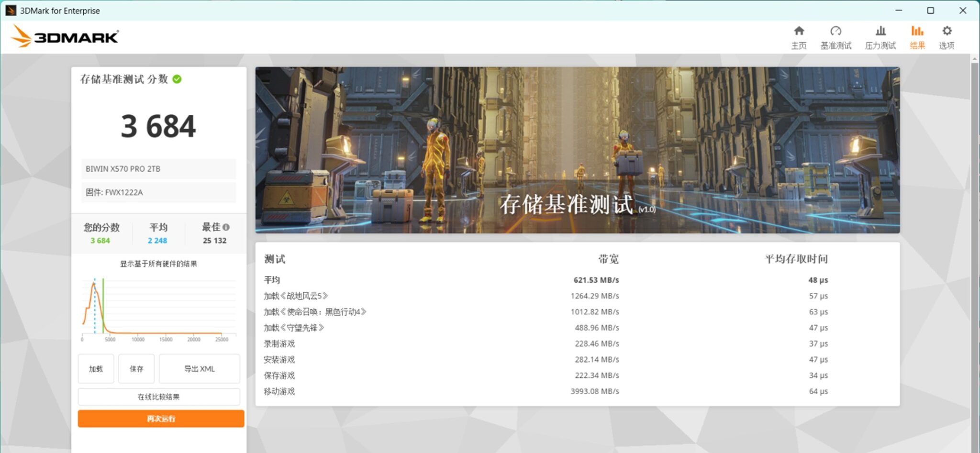980x453 pixels.
Task: Click the best score value 25 132
Action: click(215, 241)
